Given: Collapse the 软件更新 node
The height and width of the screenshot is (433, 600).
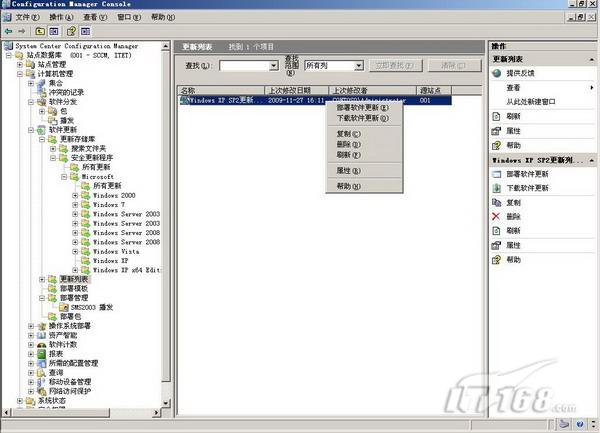Looking at the screenshot, I should pos(31,130).
